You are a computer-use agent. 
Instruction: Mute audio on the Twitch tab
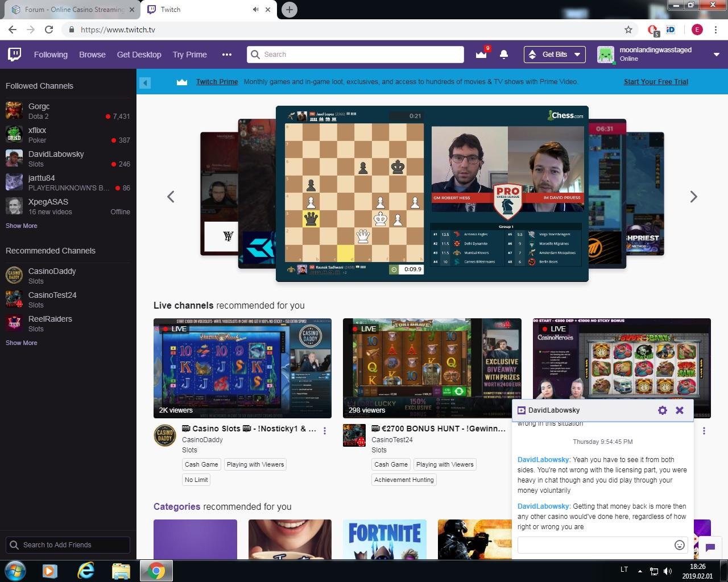255,10
